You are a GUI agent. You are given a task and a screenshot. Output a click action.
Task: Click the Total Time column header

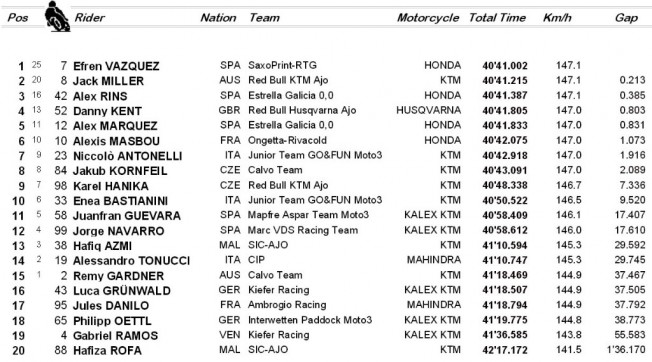coord(497,18)
